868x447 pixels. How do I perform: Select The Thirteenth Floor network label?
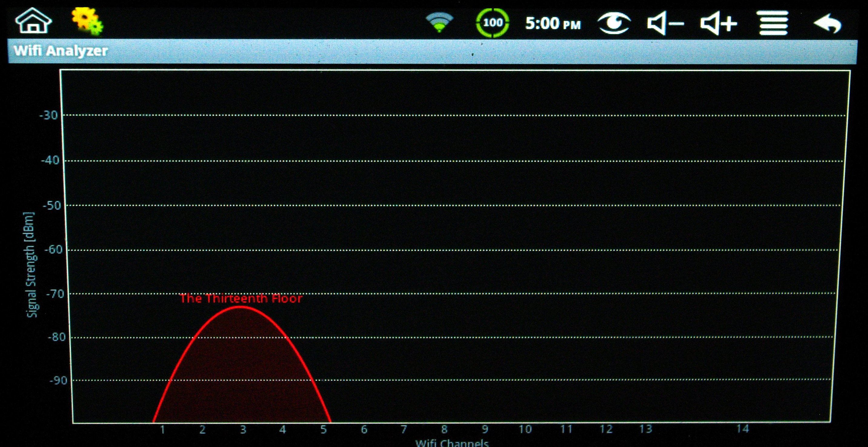[241, 298]
